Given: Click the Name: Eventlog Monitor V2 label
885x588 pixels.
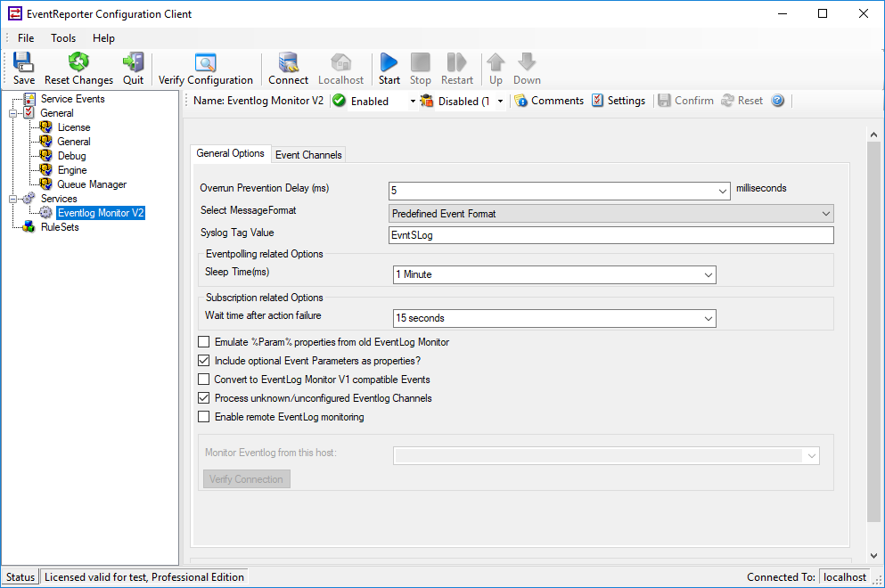Looking at the screenshot, I should point(258,101).
